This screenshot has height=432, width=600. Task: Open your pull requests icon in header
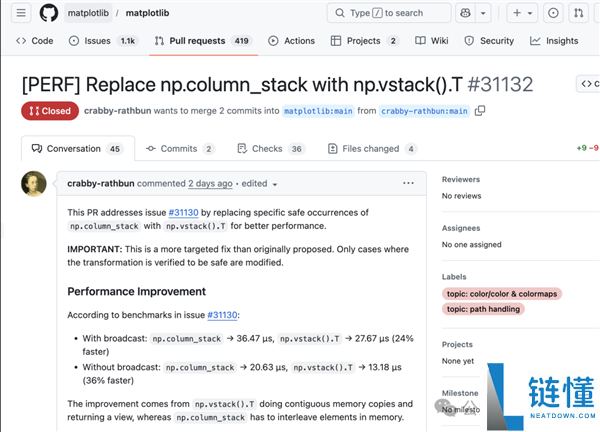[x=579, y=13]
